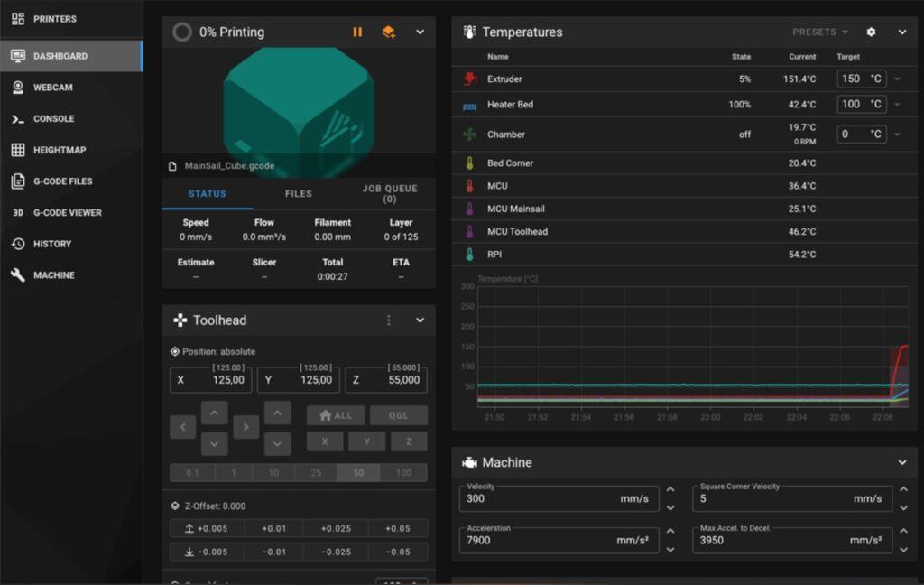Run QGL from the Toolhead panel
This screenshot has width=924, height=585.
click(x=399, y=415)
